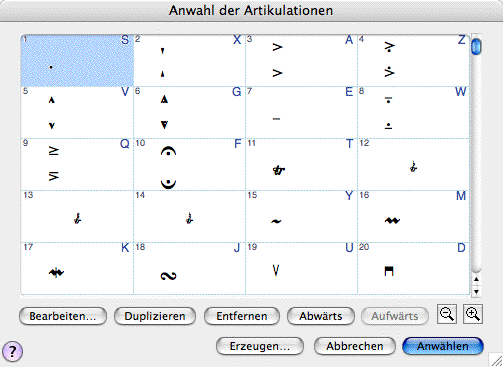Cancel the dialog with Abbrechen
Screen dimensions: 503x367
pyautogui.click(x=355, y=346)
